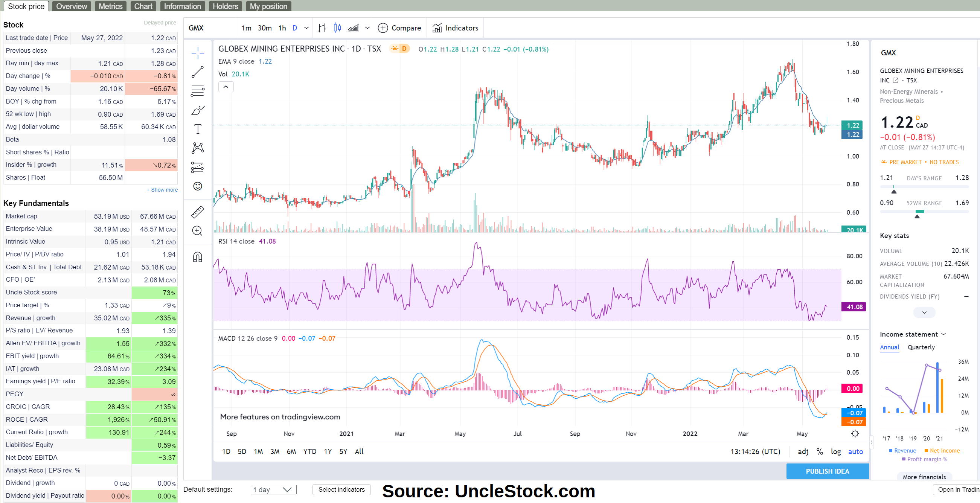
Task: Toggle adjusted data 'adj' option
Action: [803, 452]
